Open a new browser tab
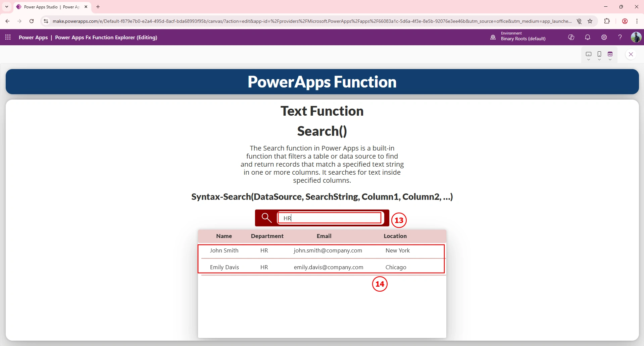 tap(98, 7)
